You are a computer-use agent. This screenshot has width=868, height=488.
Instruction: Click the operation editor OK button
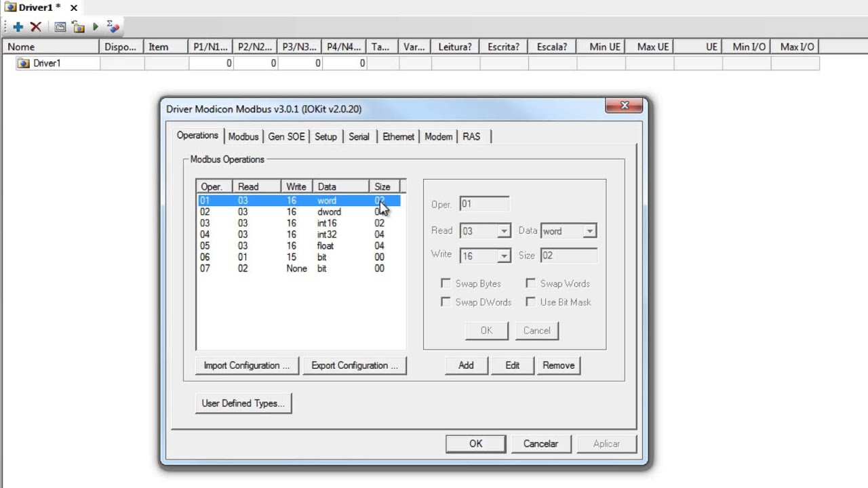coord(486,331)
